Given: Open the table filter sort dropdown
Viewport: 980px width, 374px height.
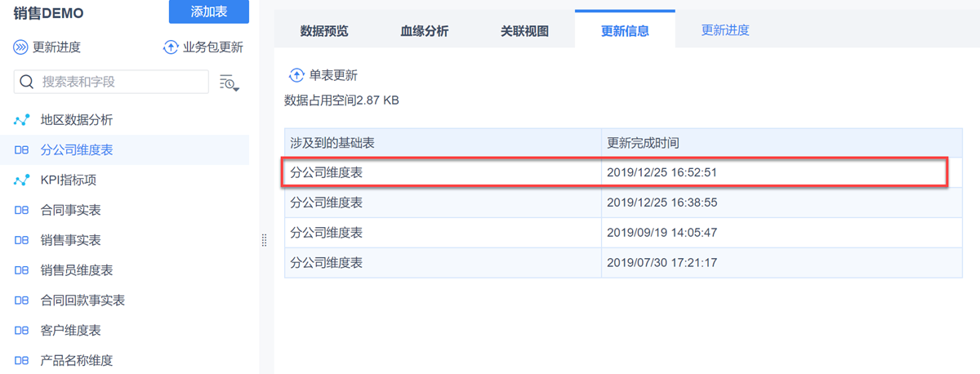Looking at the screenshot, I should tap(229, 82).
